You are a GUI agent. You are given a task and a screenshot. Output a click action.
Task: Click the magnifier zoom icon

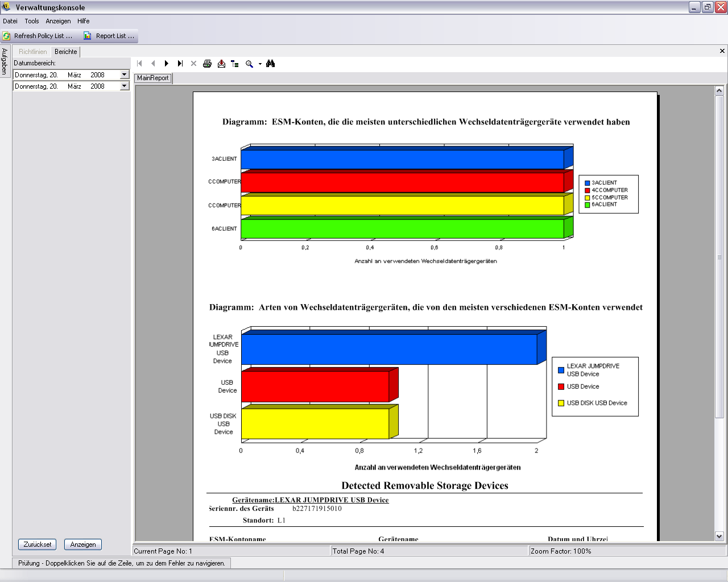(249, 64)
